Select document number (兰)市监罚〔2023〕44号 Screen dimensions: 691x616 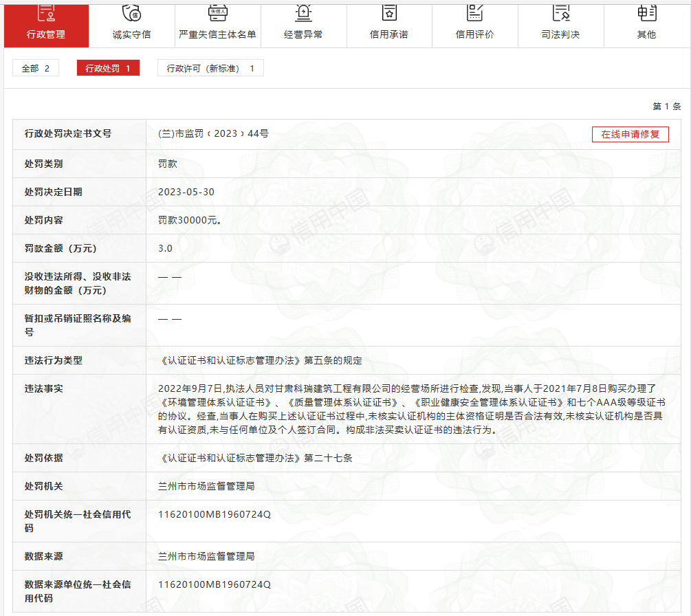(213, 133)
